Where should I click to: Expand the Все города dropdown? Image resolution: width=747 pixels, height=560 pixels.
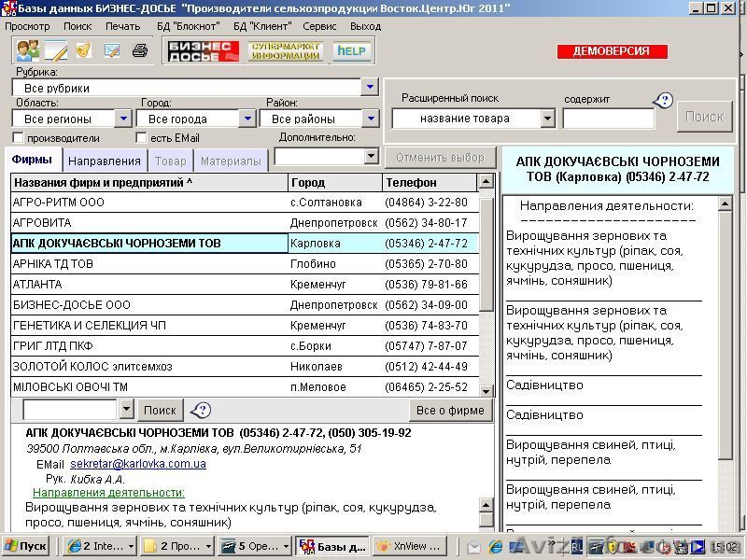pyautogui.click(x=247, y=119)
